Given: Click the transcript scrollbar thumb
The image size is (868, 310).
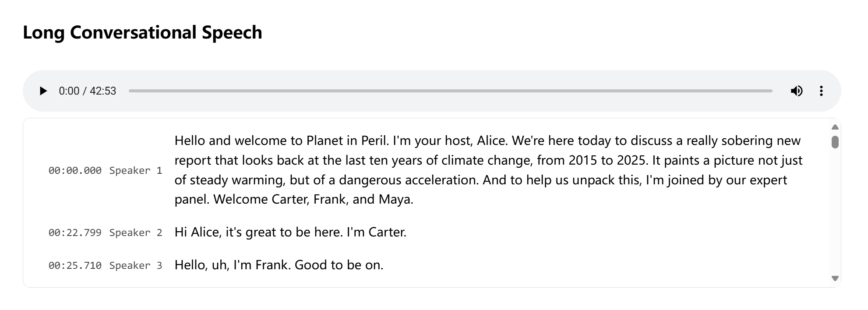Looking at the screenshot, I should [835, 142].
